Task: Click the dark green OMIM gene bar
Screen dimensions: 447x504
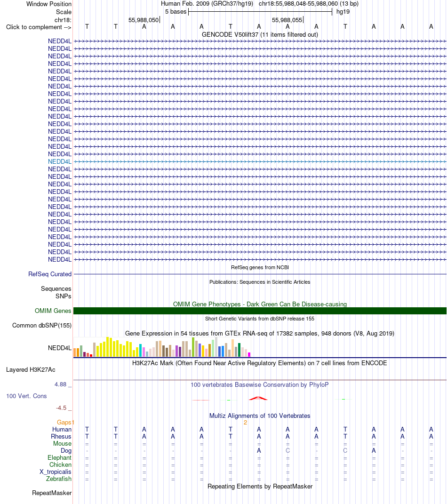Action: click(x=260, y=311)
